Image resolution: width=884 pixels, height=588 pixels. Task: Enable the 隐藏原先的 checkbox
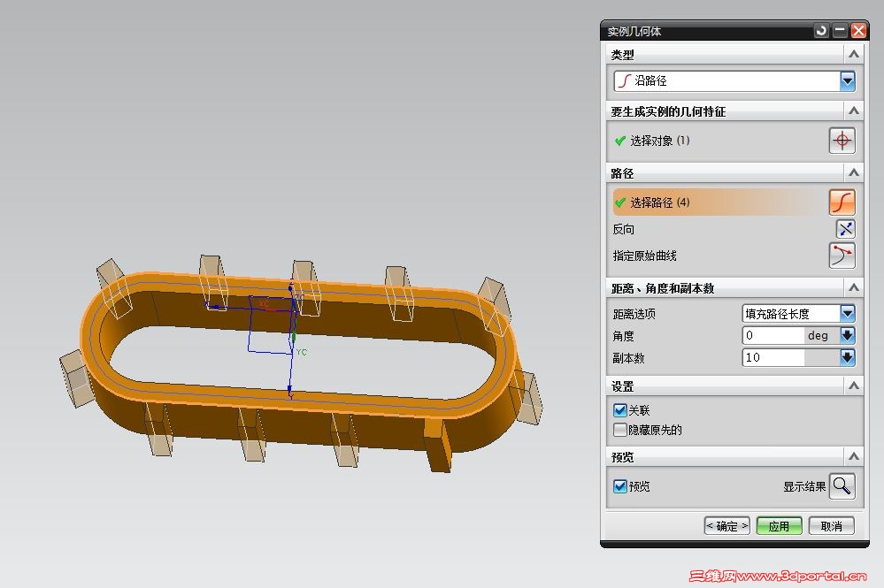(620, 430)
